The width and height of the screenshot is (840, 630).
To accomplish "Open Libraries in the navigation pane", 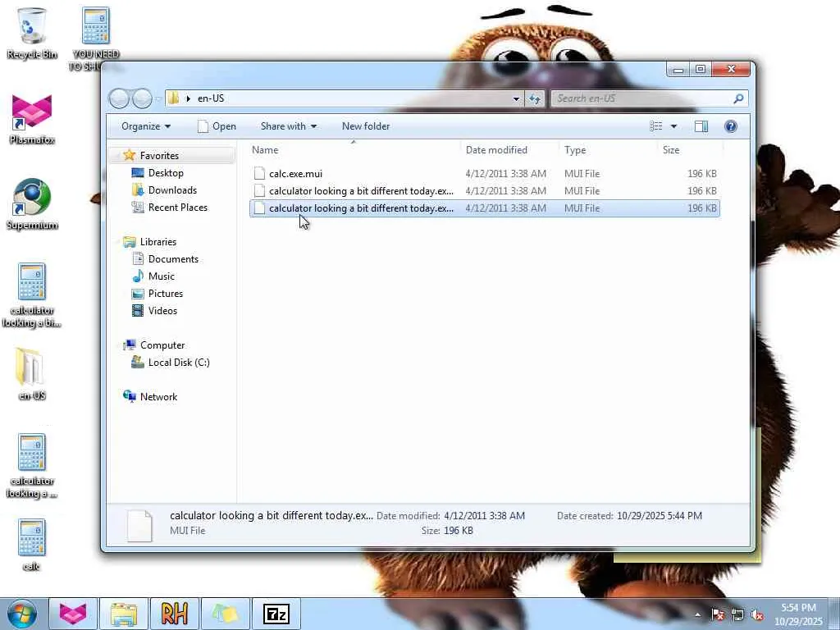I will click(158, 242).
